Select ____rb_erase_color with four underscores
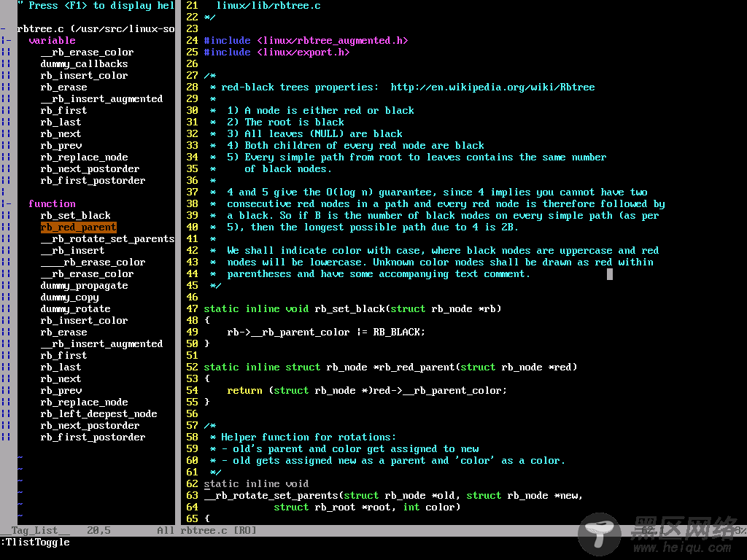The width and height of the screenshot is (747, 560). click(x=93, y=262)
